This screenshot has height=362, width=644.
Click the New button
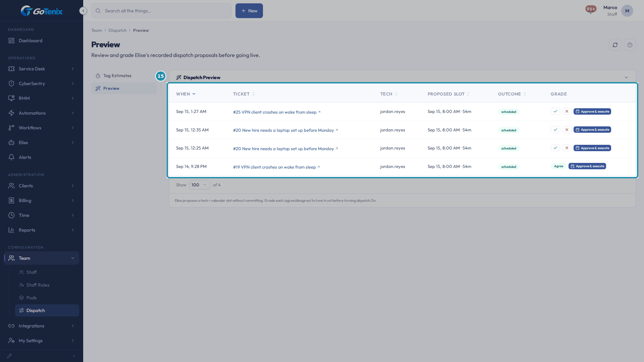(x=249, y=11)
